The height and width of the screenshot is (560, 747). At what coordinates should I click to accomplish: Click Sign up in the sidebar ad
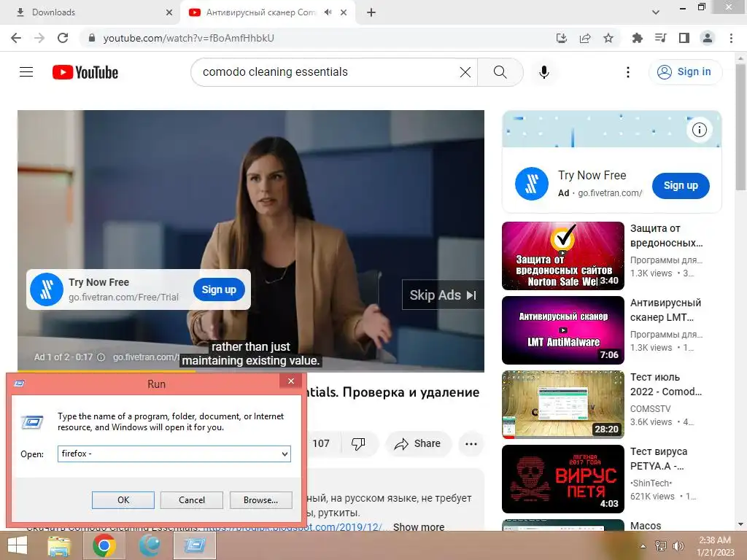[x=681, y=186]
